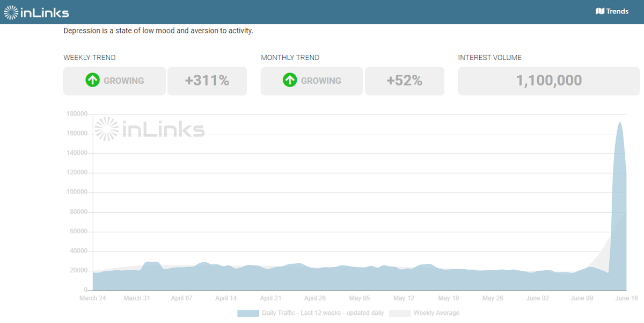
Task: Click the +311% weekly change button
Action: [207, 80]
